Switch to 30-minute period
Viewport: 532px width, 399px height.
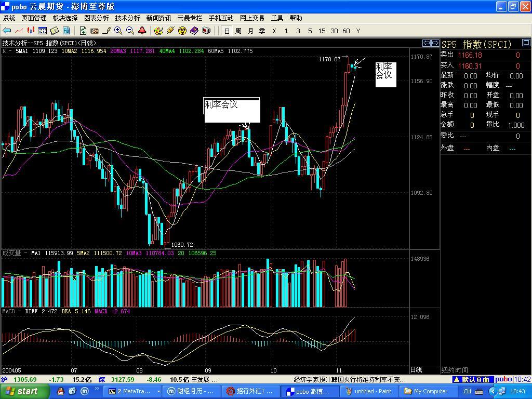[334, 31]
